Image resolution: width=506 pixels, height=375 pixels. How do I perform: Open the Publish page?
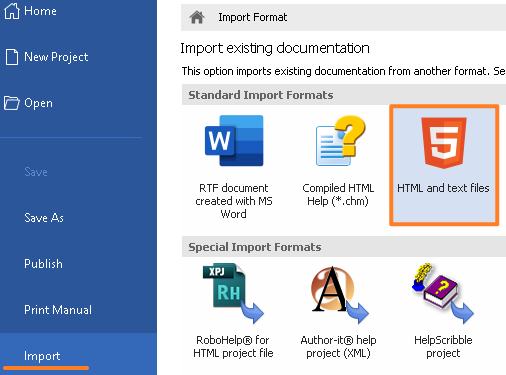pos(43,264)
